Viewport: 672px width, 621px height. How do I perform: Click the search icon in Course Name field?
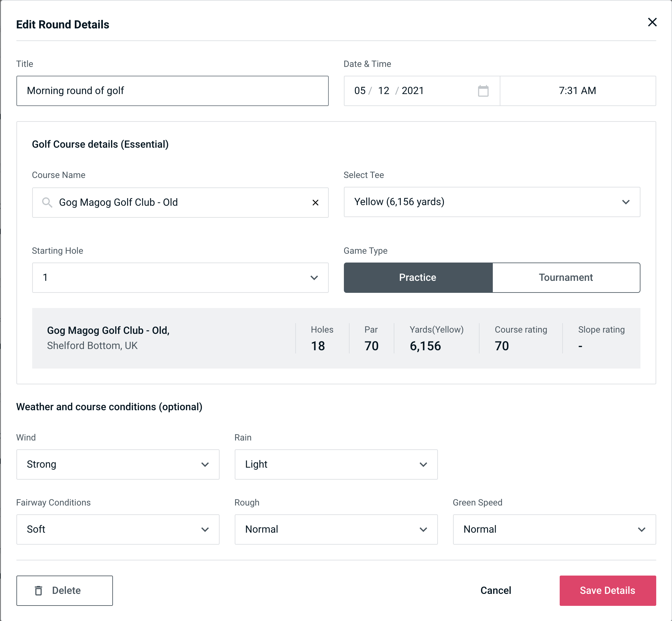47,203
